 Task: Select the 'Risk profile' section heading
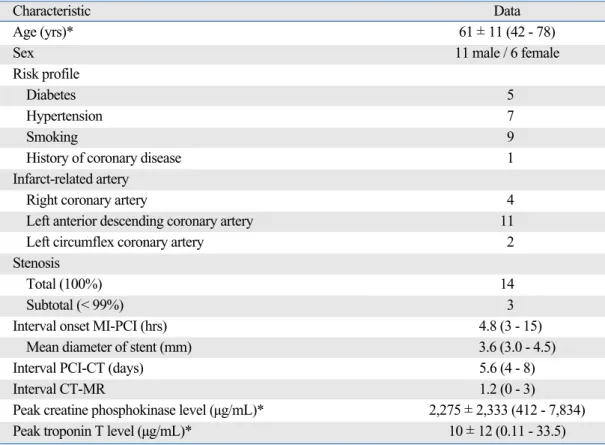coord(46,74)
